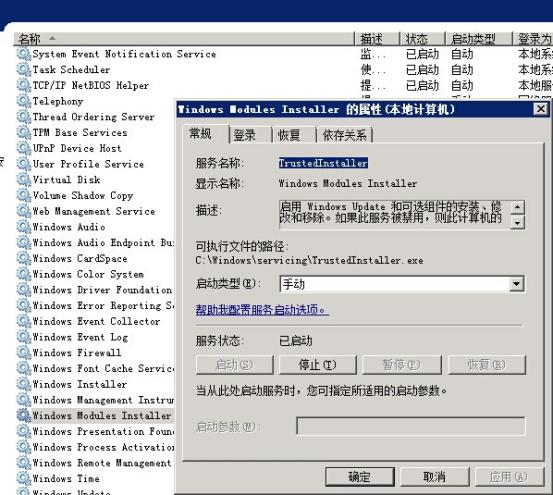Click the 确定 button

click(x=360, y=477)
